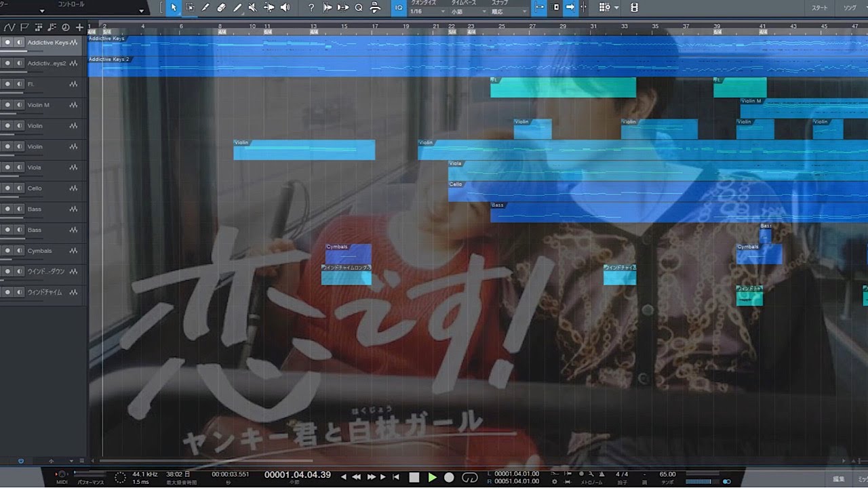
Task: Click the question mark help icon
Action: (311, 7)
